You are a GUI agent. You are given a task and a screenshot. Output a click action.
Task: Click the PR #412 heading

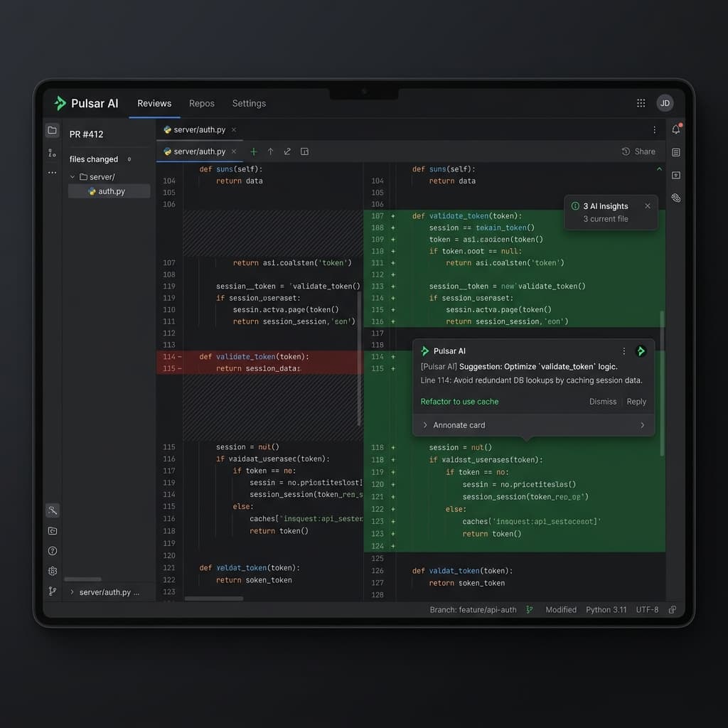pos(86,134)
